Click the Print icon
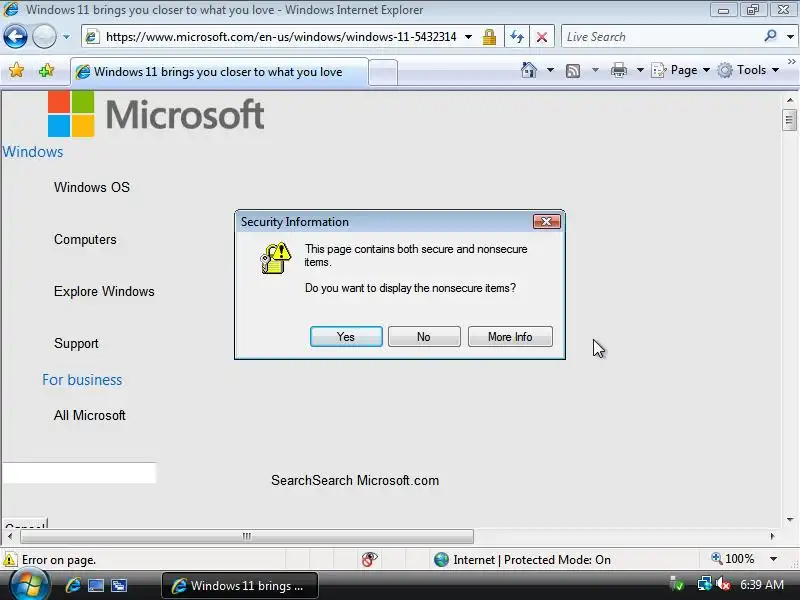The height and width of the screenshot is (600, 800). 619,70
